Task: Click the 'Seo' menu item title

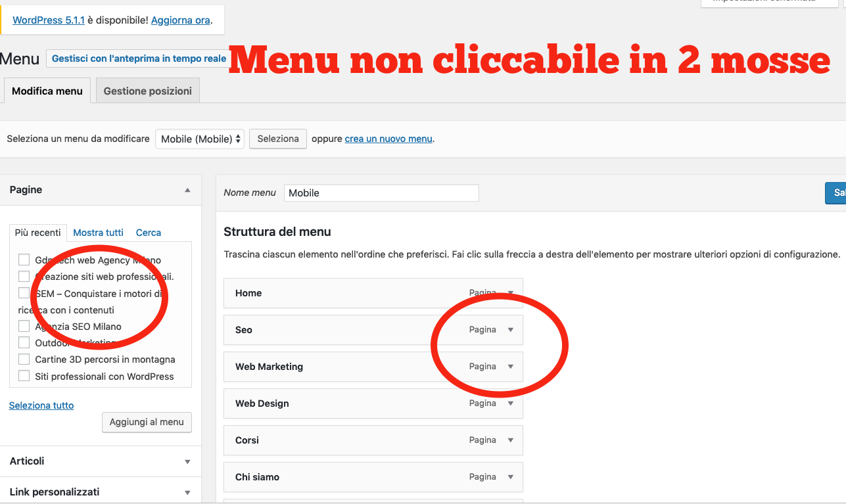Action: coord(244,330)
